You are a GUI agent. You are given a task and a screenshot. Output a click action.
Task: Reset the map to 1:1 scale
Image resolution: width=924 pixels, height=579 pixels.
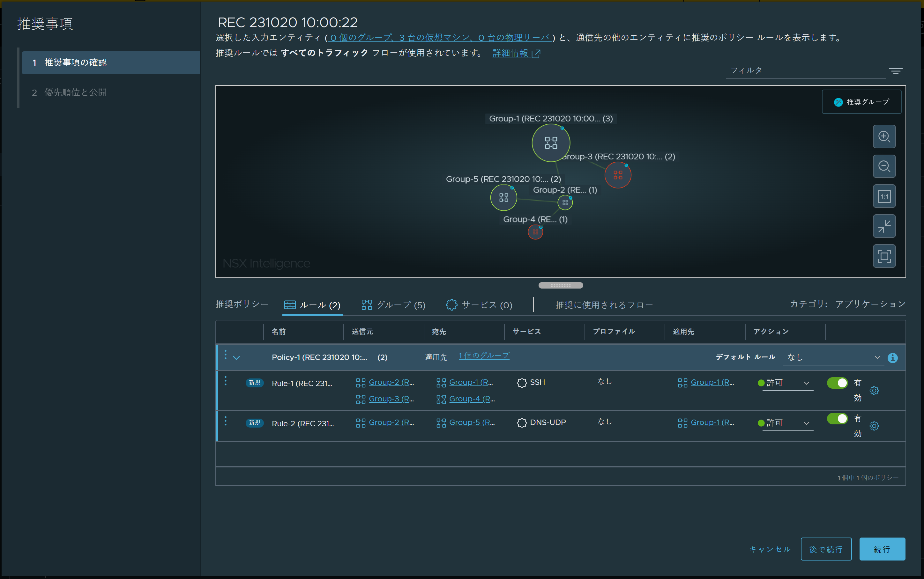(884, 196)
